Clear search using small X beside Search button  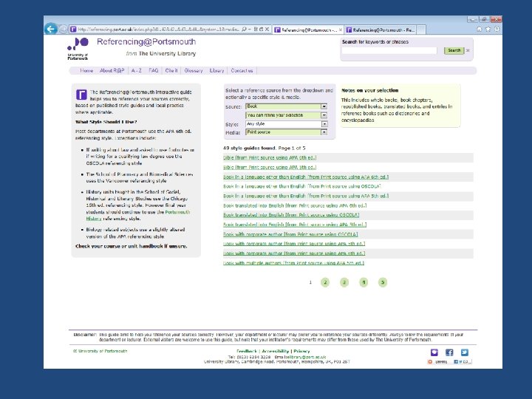tap(468, 50)
